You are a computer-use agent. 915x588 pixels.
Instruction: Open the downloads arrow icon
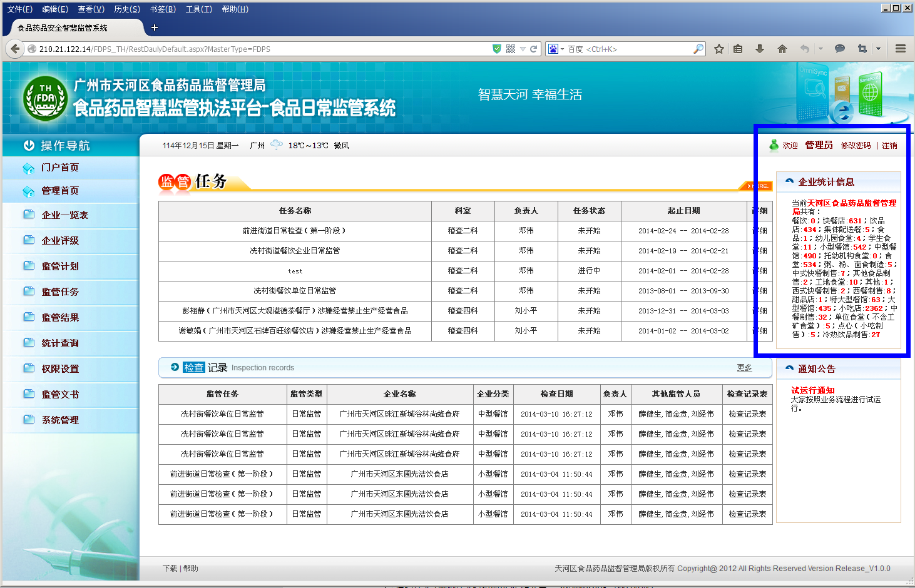point(760,49)
